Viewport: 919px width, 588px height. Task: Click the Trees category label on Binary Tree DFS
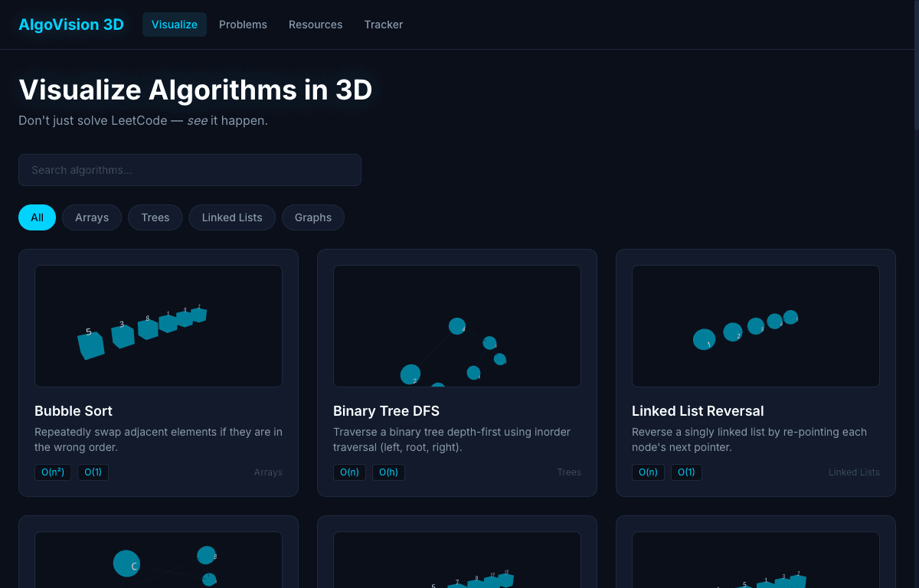tap(569, 472)
